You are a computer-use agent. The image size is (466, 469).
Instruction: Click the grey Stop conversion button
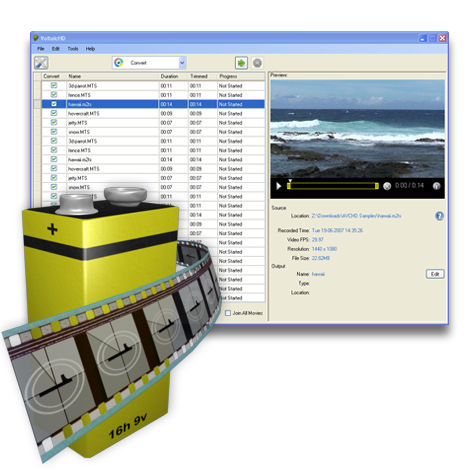tap(257, 63)
